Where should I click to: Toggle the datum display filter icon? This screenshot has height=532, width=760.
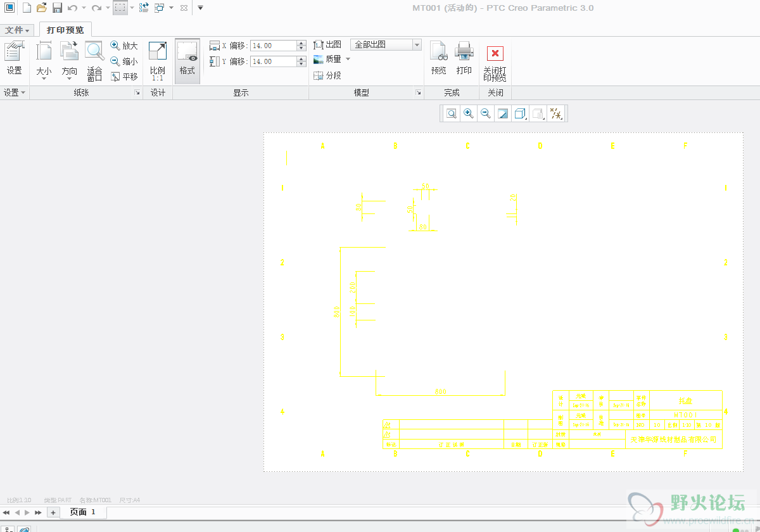pyautogui.click(x=555, y=113)
